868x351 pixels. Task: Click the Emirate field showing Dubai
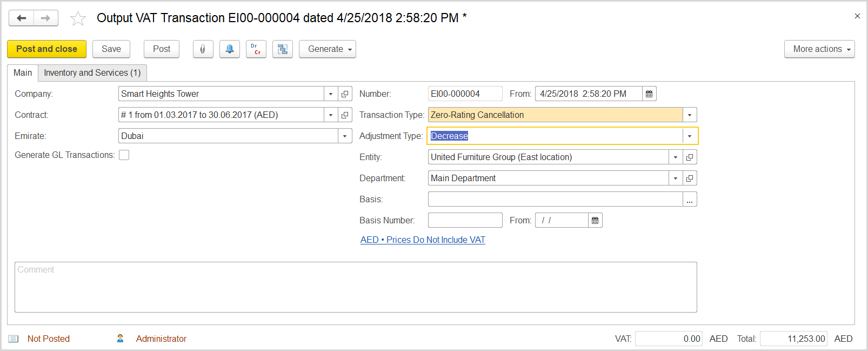tap(228, 136)
